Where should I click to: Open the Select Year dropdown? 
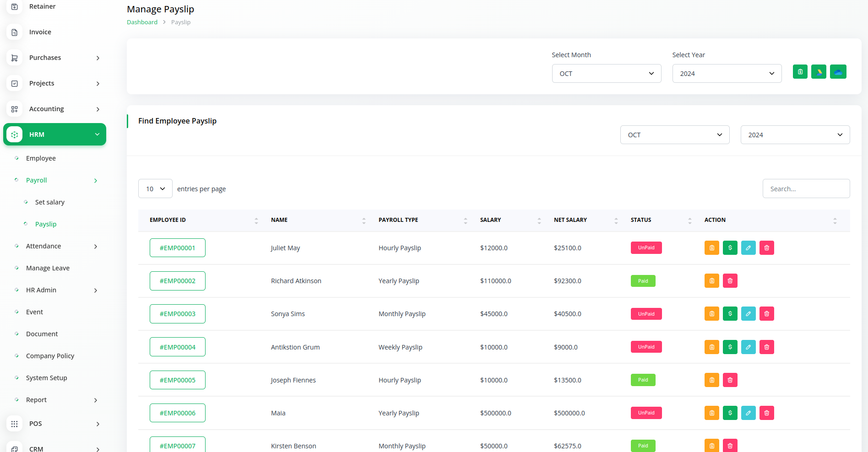tap(727, 74)
